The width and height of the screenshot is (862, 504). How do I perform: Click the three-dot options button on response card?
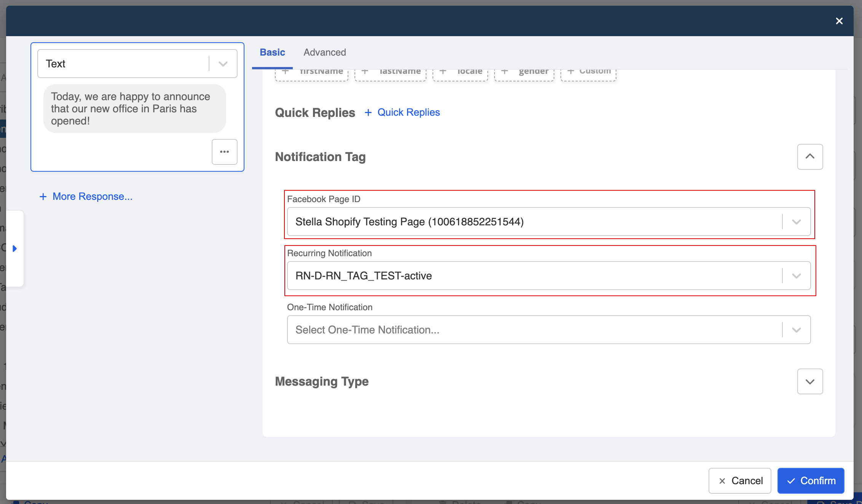coord(224,152)
